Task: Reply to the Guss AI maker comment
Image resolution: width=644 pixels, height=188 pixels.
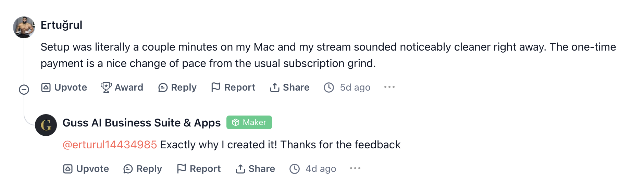Action: tap(143, 169)
